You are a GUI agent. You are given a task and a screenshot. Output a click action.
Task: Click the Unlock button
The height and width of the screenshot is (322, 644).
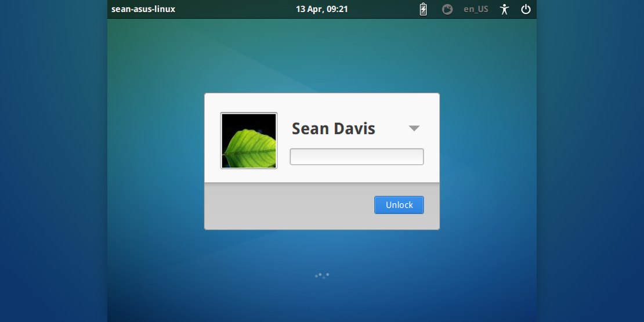(x=399, y=205)
